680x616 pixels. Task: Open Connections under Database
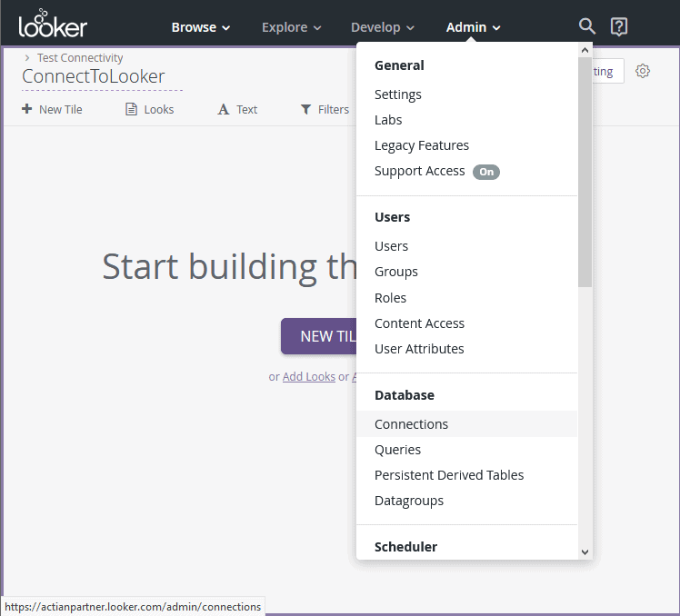pos(466,424)
